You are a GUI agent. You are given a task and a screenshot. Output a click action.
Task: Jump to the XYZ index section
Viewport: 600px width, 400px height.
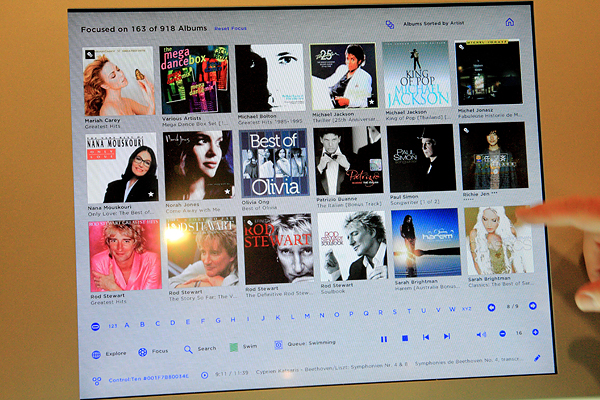[x=466, y=309]
